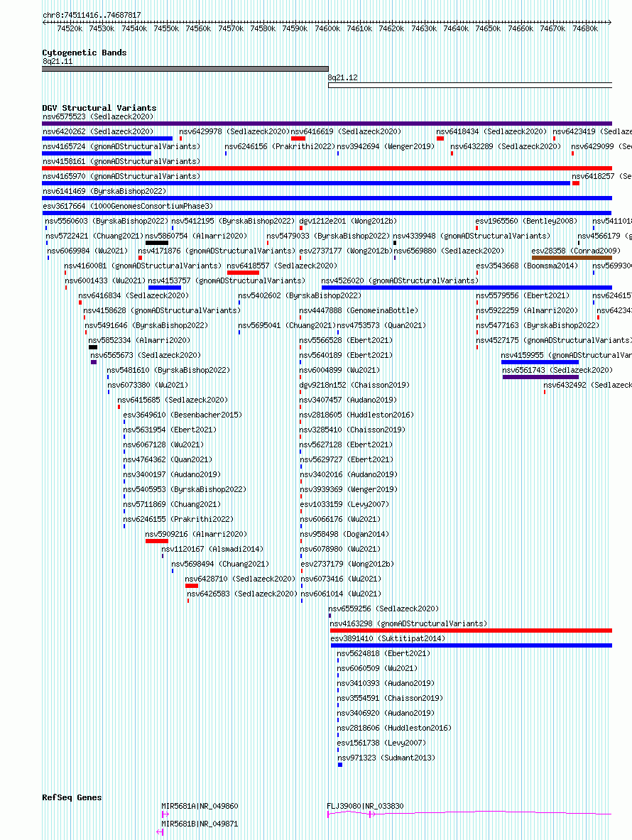Select label nsv5402602 (ByrskaBishop2022)
This screenshot has width=632, height=840.
[x=300, y=295]
